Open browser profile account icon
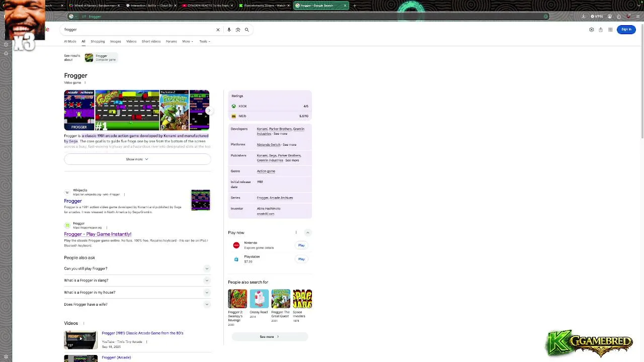Viewport: 644px width, 362px height. pos(610,17)
